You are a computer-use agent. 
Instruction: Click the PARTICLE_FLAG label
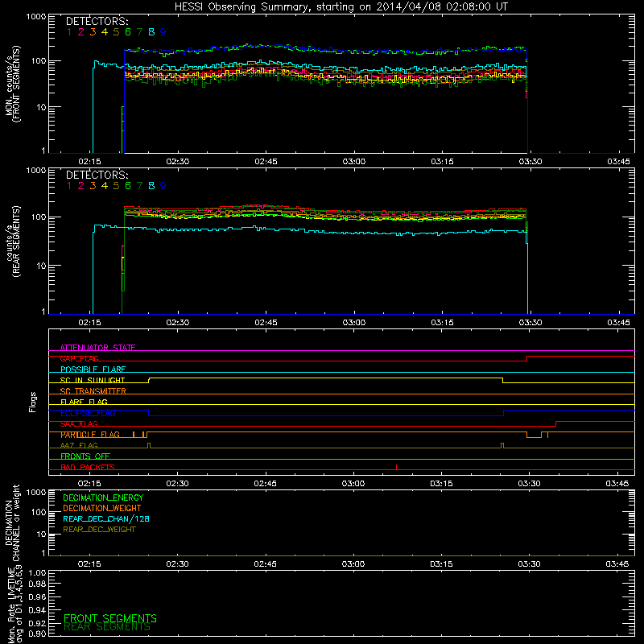(90, 435)
